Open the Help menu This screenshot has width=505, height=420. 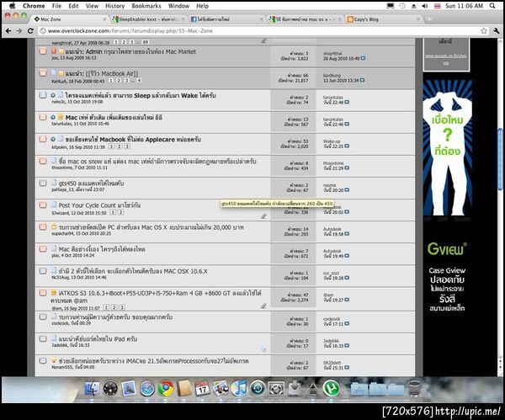click(202, 6)
